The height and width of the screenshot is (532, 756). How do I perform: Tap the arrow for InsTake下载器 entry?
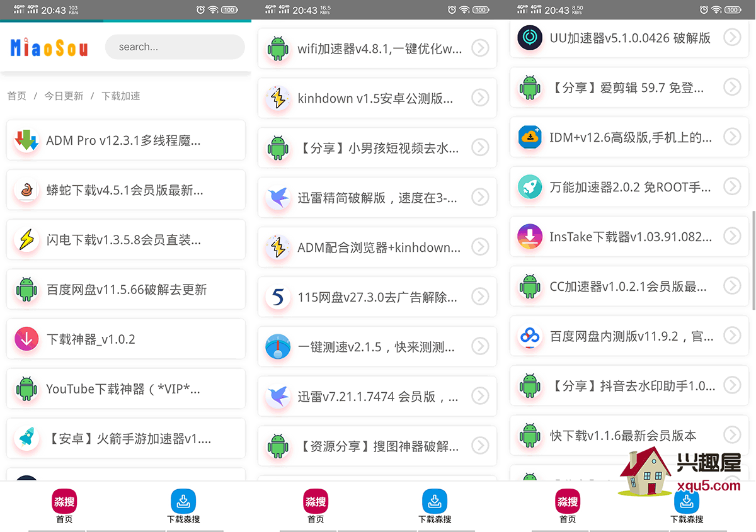click(x=732, y=235)
